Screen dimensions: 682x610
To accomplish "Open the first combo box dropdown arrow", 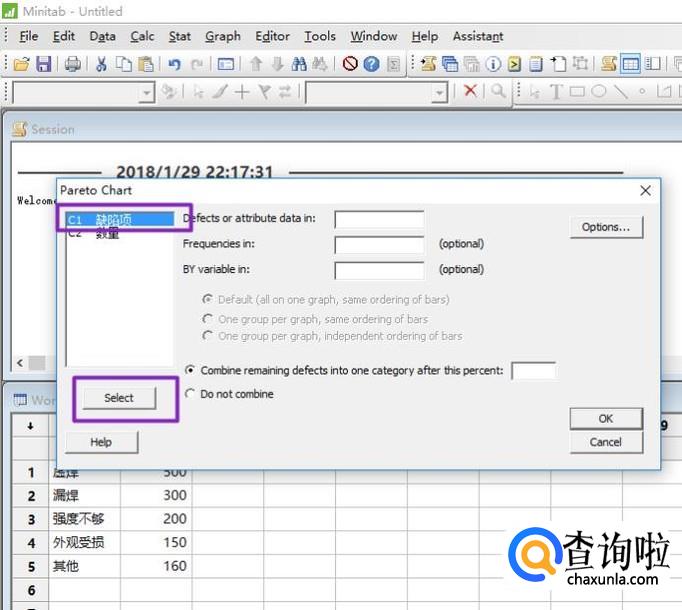I will coord(147,93).
